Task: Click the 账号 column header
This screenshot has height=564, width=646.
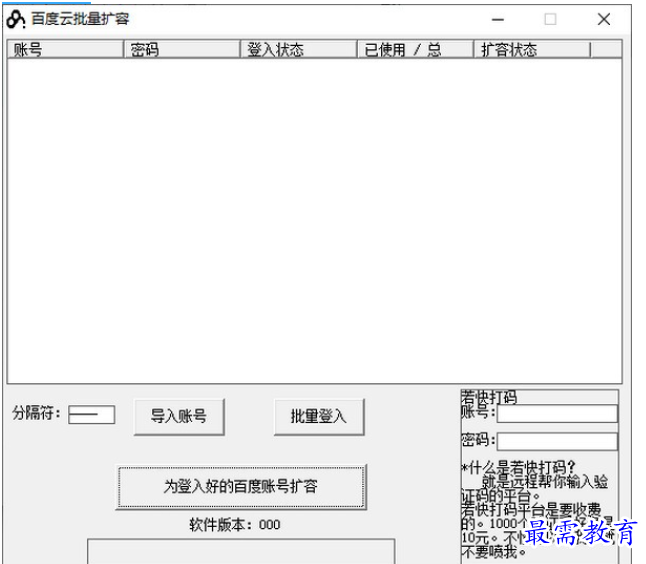Action: point(66,49)
